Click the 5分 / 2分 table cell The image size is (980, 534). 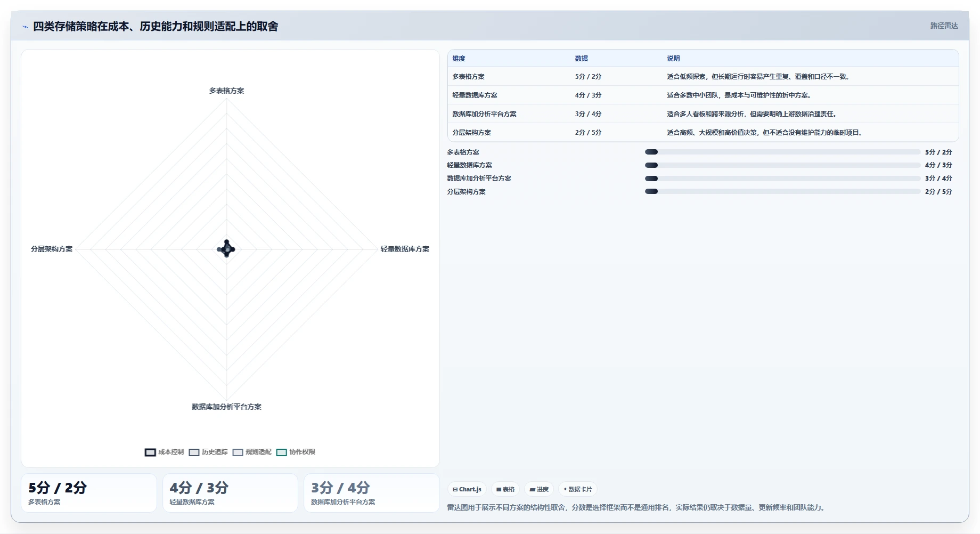click(x=588, y=77)
